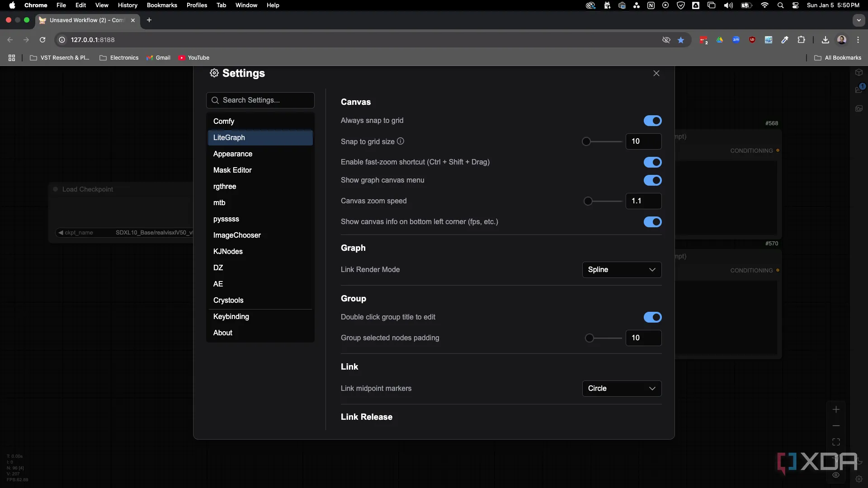Open the mtb settings category
This screenshot has width=868, height=488.
click(260, 202)
